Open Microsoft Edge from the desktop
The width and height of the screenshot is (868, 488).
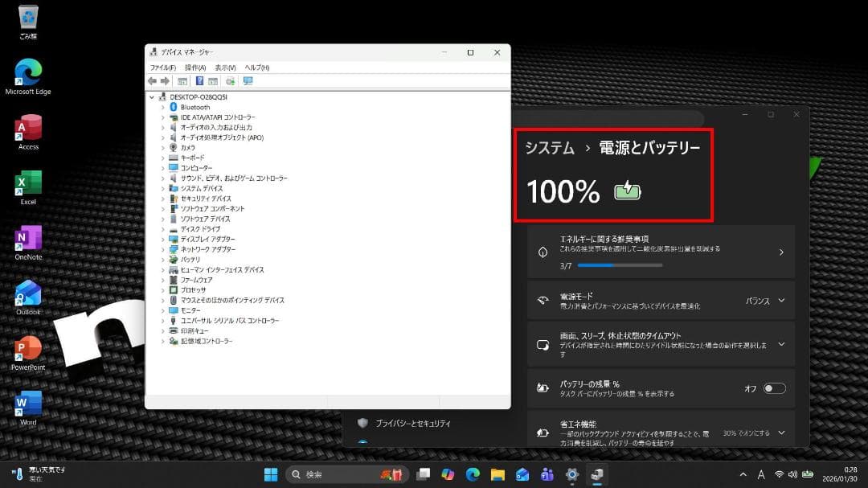pyautogui.click(x=27, y=72)
